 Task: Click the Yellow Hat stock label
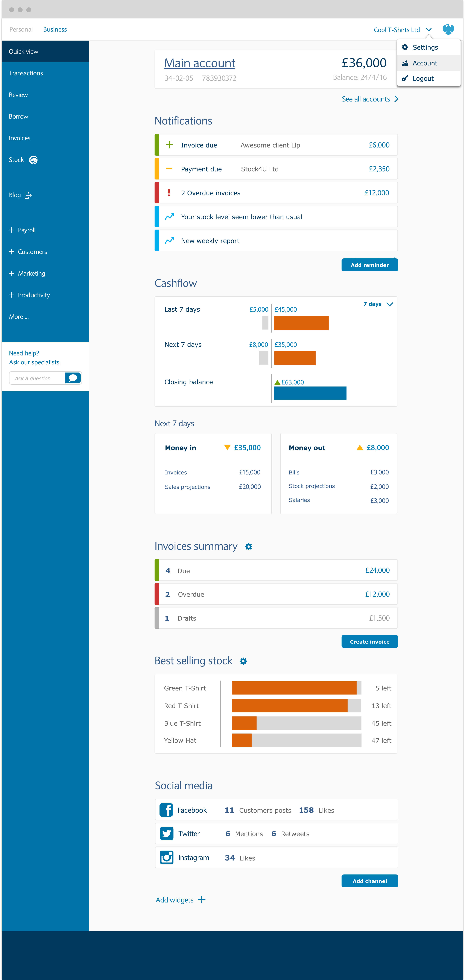180,740
